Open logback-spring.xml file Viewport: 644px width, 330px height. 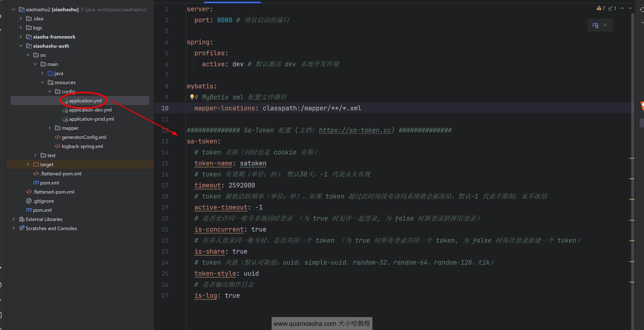click(82, 146)
